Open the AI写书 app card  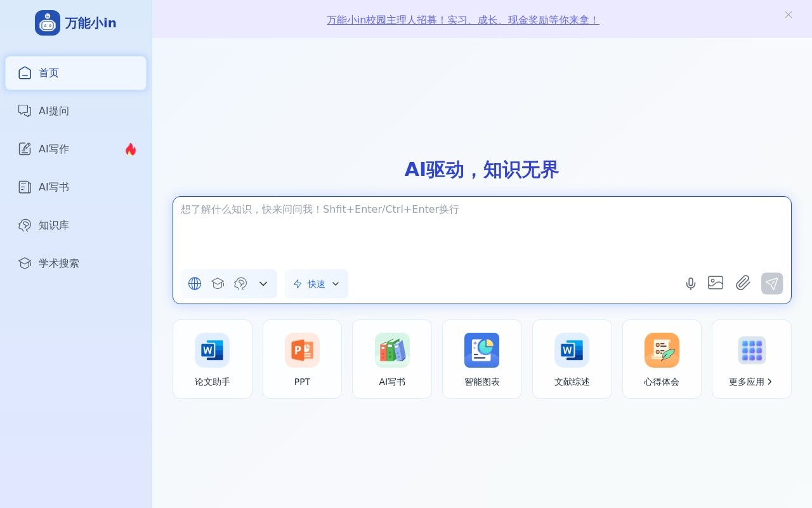click(392, 359)
